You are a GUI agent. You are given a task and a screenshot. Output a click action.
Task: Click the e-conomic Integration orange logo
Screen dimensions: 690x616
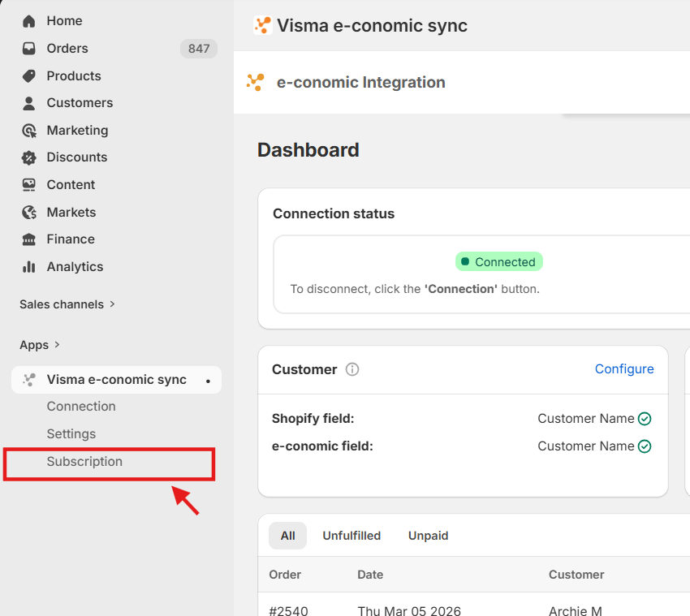click(256, 82)
